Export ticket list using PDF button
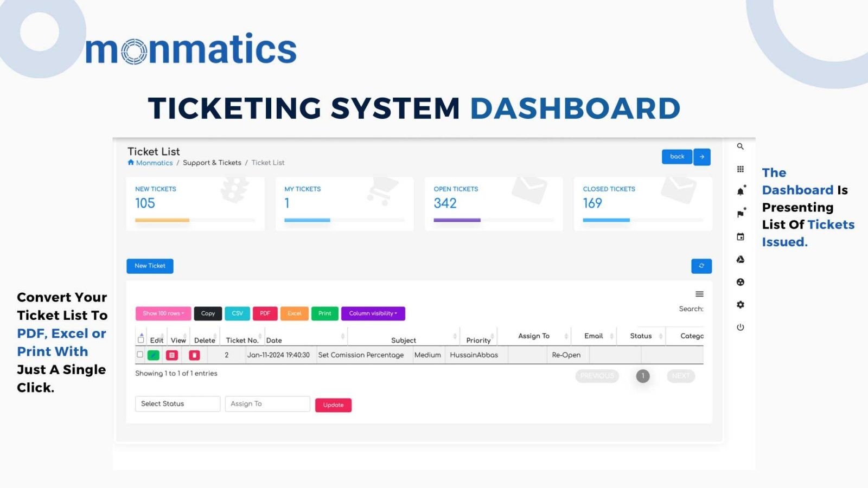 click(x=265, y=313)
